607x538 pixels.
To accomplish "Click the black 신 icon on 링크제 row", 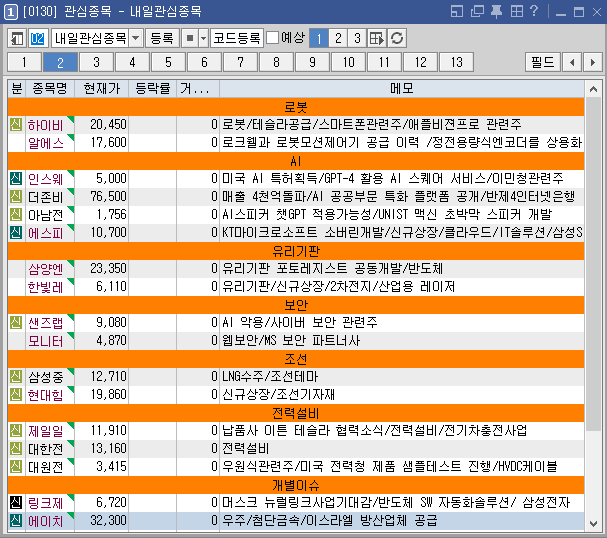I will click(x=16, y=502).
